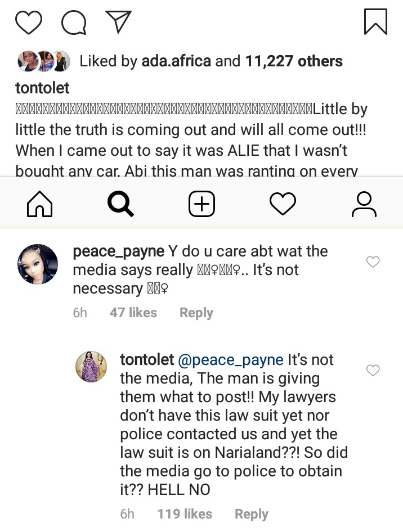Image resolution: width=403 pixels, height=532 pixels.
Task: Open the Search tab
Action: tap(120, 204)
